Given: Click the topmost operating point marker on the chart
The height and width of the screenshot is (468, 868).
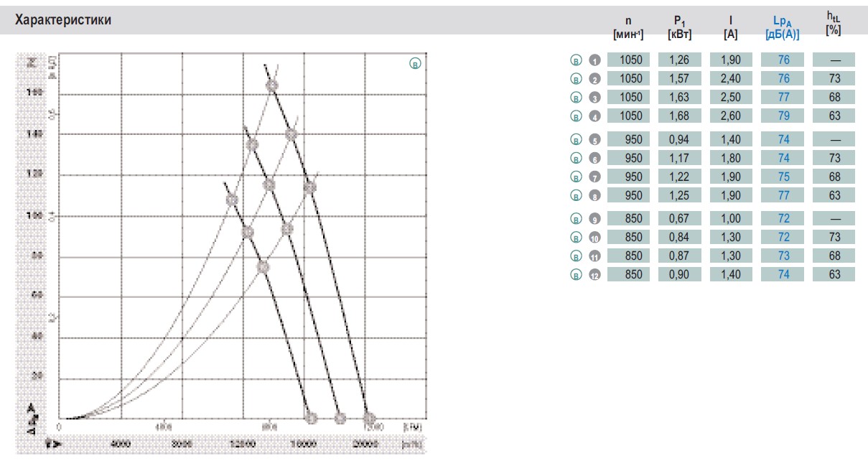Looking at the screenshot, I should pyautogui.click(x=272, y=86).
